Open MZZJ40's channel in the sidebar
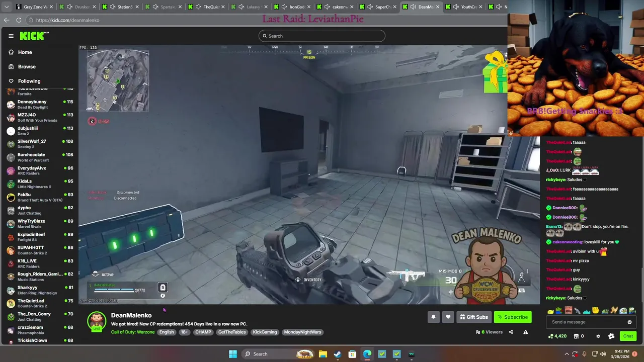The image size is (644, 362). coord(39,117)
